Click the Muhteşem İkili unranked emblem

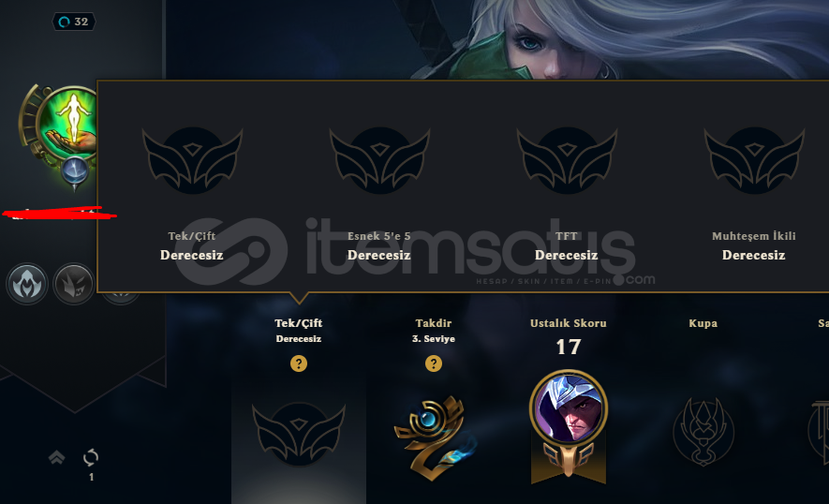[754, 160]
